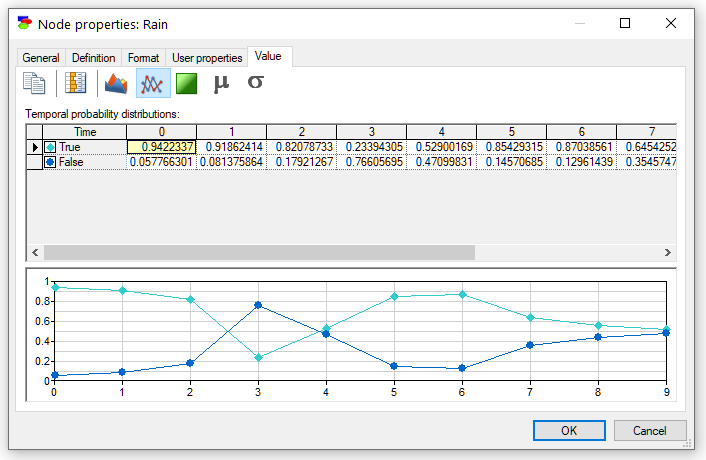Select cell 0.85429315

(511, 147)
